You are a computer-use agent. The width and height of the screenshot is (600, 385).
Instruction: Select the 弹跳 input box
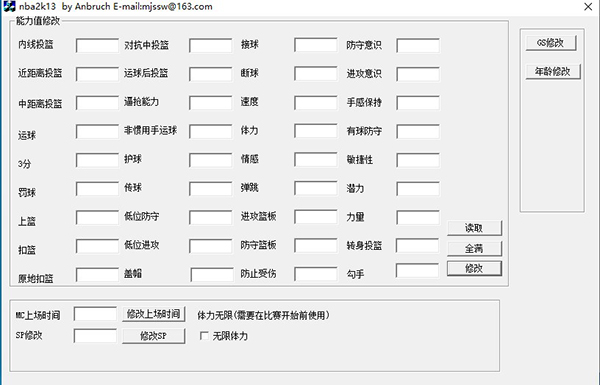(x=316, y=189)
